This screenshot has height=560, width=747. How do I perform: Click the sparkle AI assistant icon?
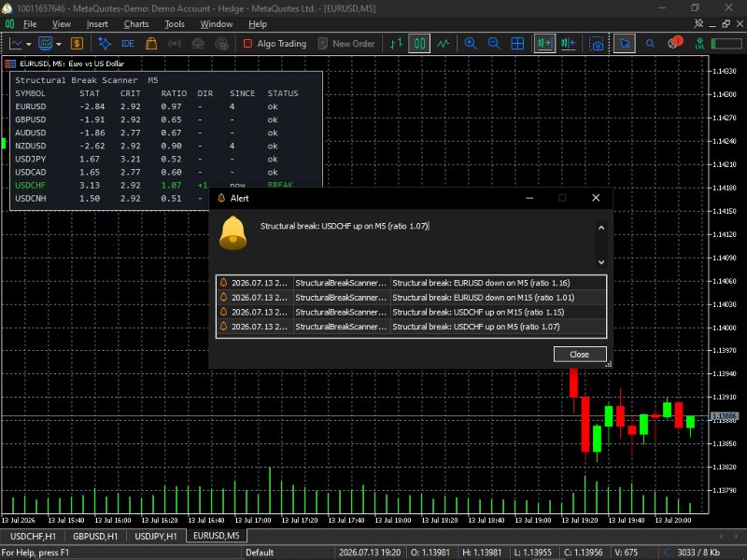[x=105, y=43]
